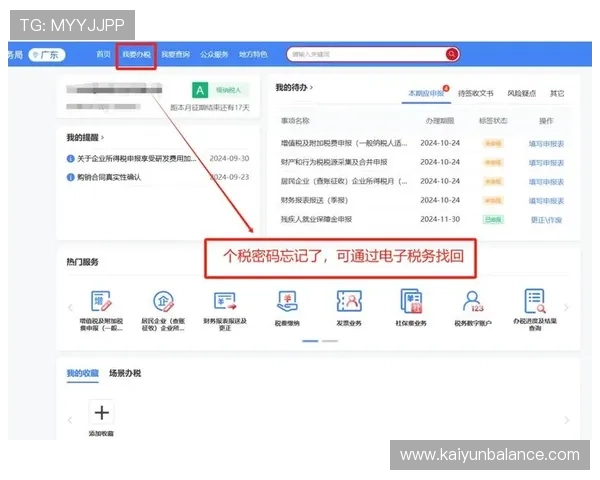Viewport: 600px width, 480px height.
Task: Open the 税费缴纳 service icon
Action: [x=287, y=302]
